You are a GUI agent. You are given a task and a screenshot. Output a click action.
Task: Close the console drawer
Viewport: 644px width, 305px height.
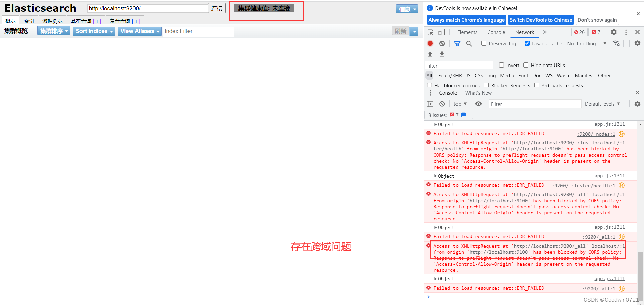point(637,93)
